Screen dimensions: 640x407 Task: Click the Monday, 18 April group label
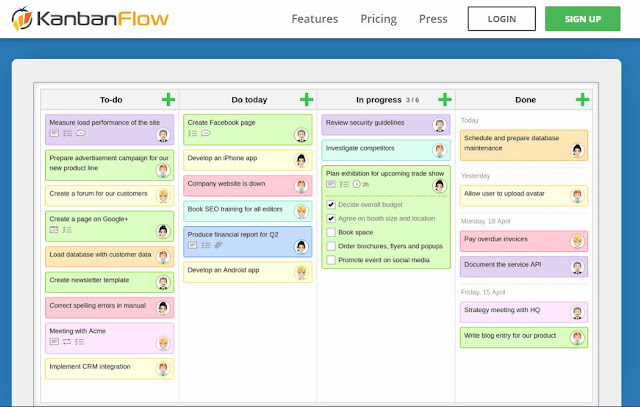coord(485,221)
